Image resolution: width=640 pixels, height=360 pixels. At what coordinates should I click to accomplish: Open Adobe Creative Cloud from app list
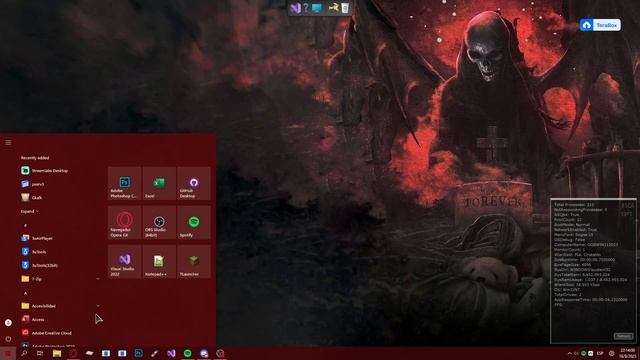click(60, 333)
